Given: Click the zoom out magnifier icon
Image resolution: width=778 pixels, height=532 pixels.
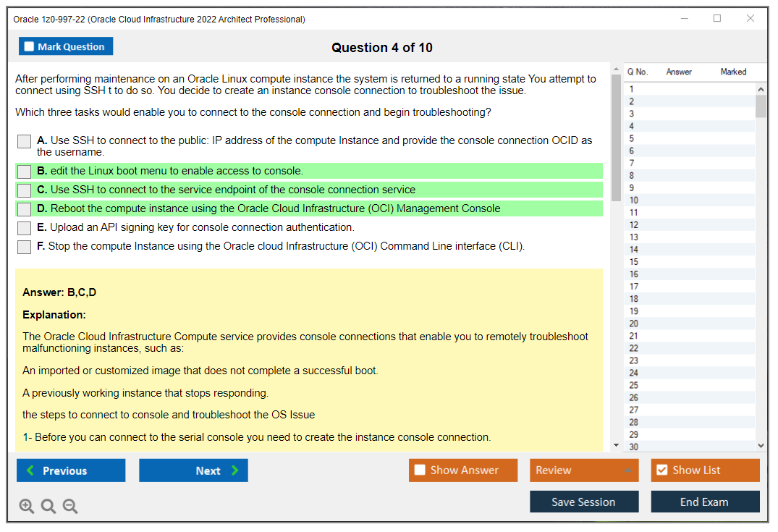Looking at the screenshot, I should [70, 507].
